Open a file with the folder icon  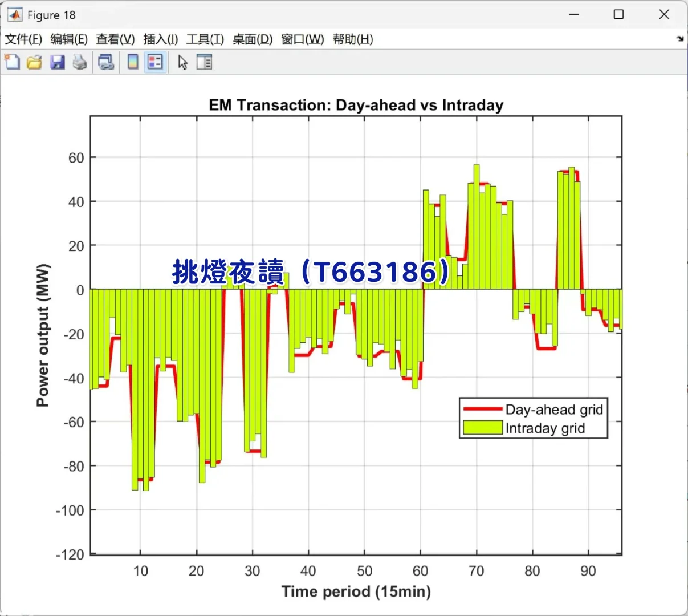point(35,62)
